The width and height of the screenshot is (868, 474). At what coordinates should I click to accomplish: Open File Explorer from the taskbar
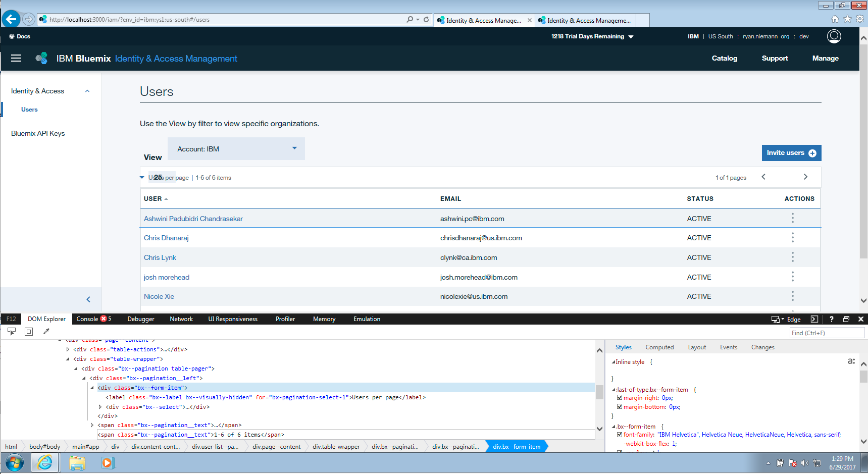tap(77, 462)
